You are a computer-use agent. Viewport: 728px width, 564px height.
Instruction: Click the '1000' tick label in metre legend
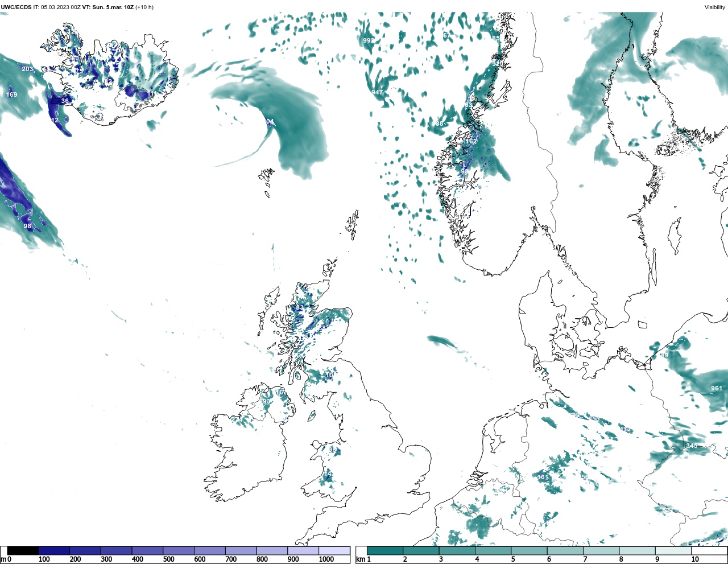pos(326,559)
